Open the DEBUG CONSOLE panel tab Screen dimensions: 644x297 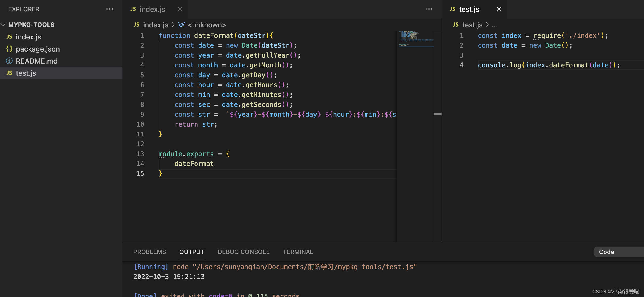tap(244, 252)
